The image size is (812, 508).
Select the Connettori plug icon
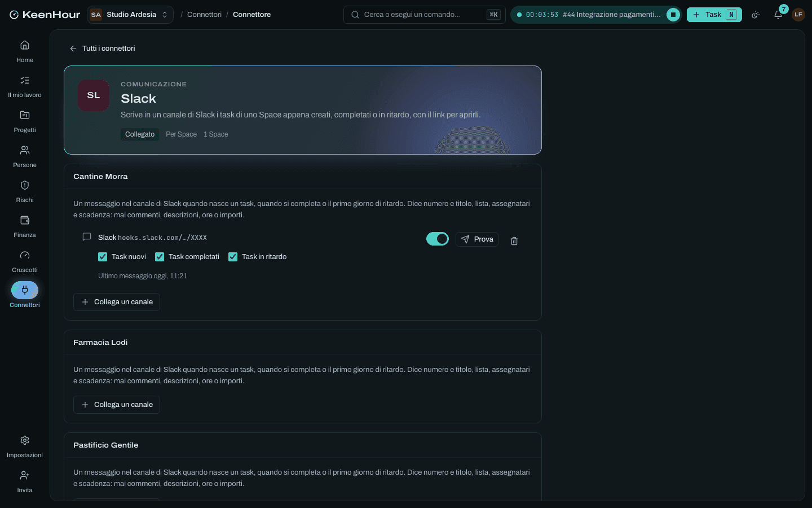[x=25, y=290]
